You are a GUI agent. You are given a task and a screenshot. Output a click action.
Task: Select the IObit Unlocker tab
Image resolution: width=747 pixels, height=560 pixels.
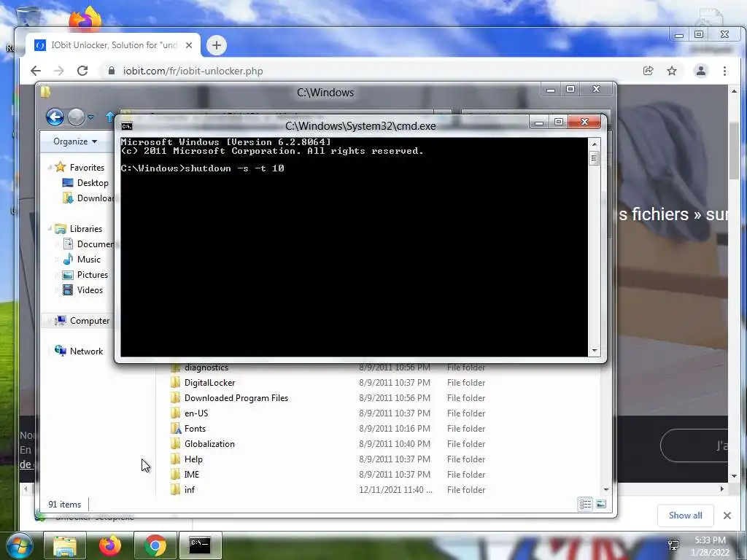(113, 45)
